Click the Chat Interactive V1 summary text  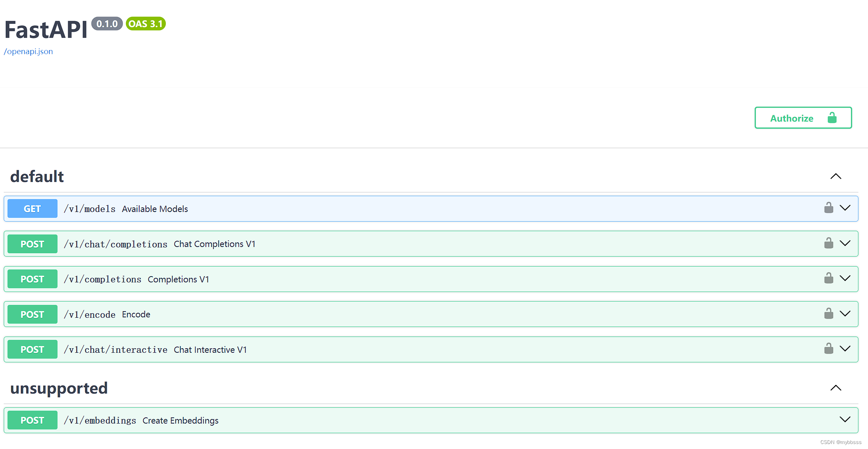tap(210, 349)
